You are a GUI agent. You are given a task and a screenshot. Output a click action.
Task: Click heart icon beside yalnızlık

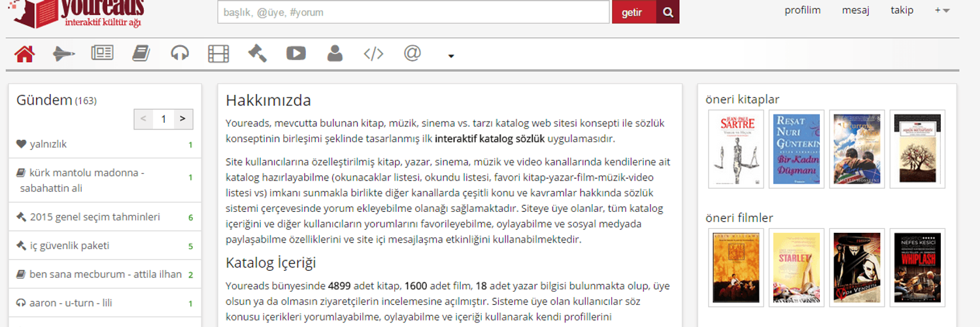(21, 144)
